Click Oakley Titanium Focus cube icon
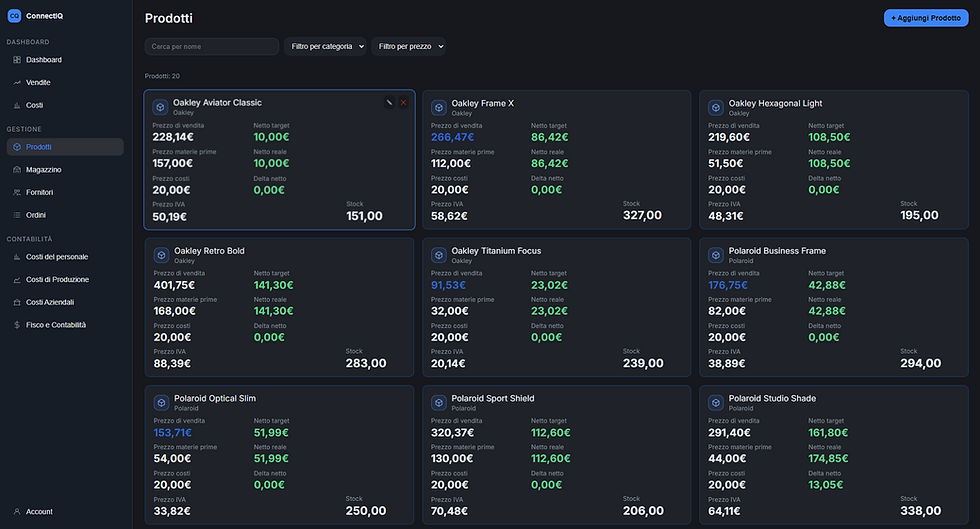The image size is (980, 529). 439,255
